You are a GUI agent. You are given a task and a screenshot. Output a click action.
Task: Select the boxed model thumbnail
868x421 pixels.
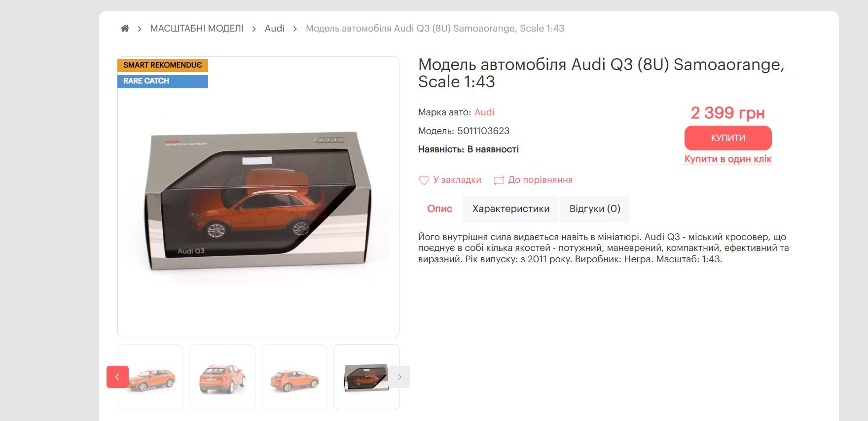click(366, 377)
